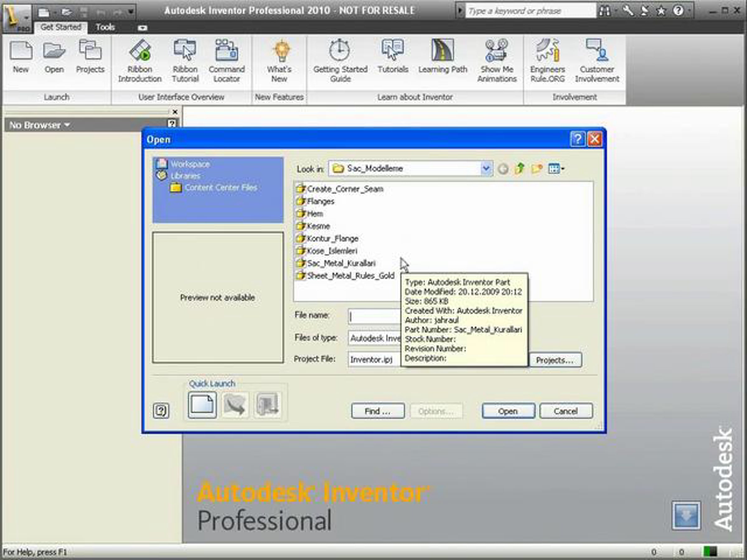The image size is (747, 560).
Task: Open the quick access toolbar customize dropdown
Action: 131,12
